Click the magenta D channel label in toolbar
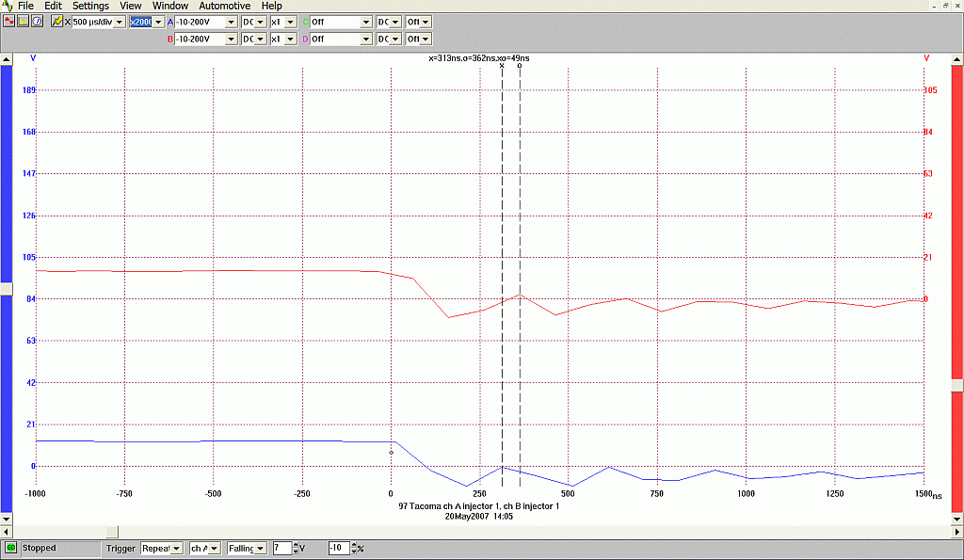Screen dimensions: 964x560 [306, 40]
